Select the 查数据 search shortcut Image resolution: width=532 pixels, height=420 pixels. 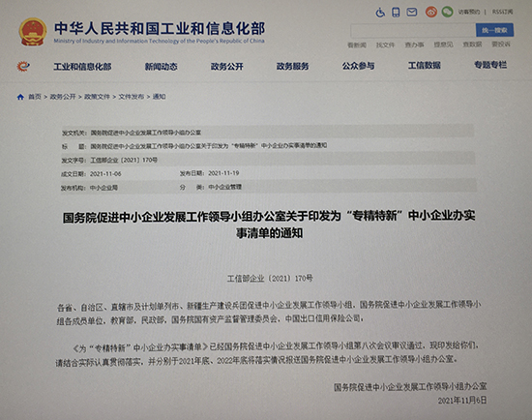(x=472, y=45)
